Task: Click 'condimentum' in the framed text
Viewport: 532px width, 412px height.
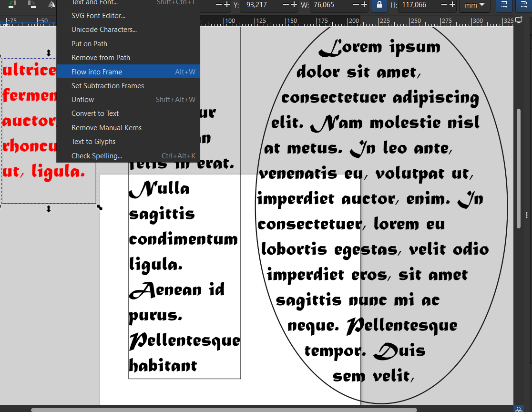Action: point(184,239)
